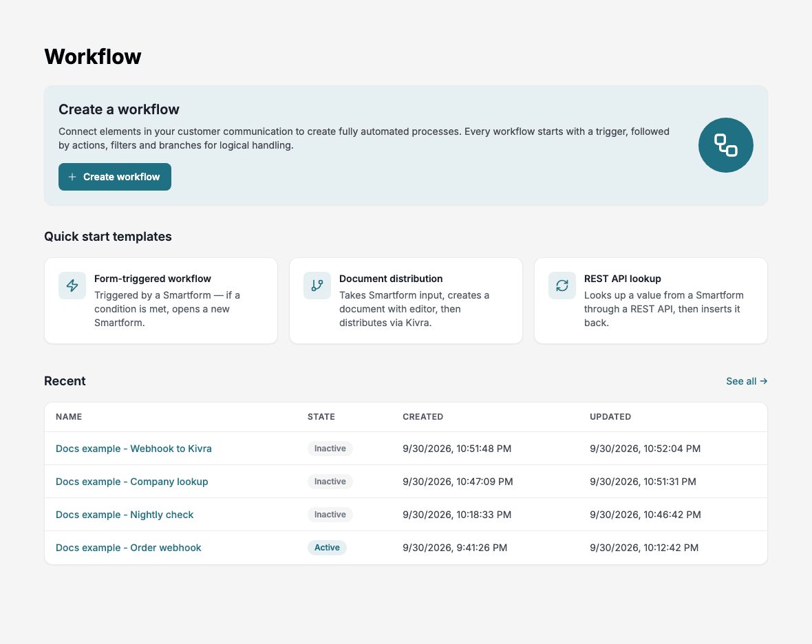812x644 pixels.
Task: Click the NAME column header
Action: [69, 417]
